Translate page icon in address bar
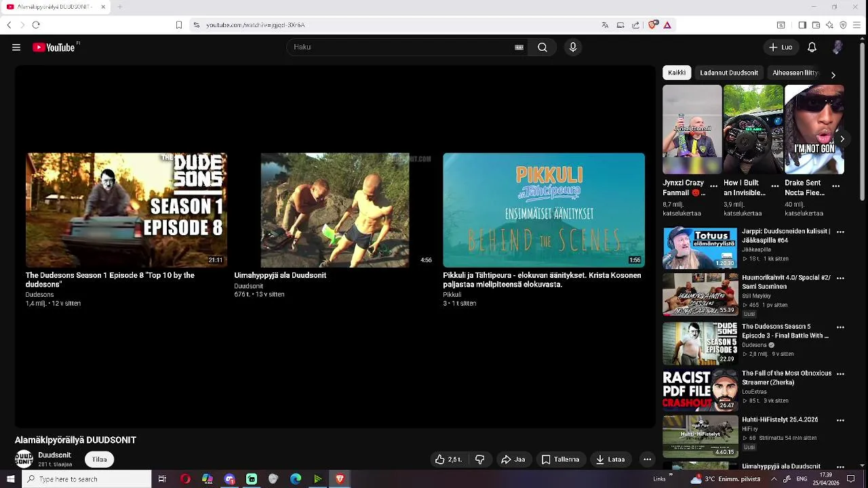 pyautogui.click(x=605, y=25)
